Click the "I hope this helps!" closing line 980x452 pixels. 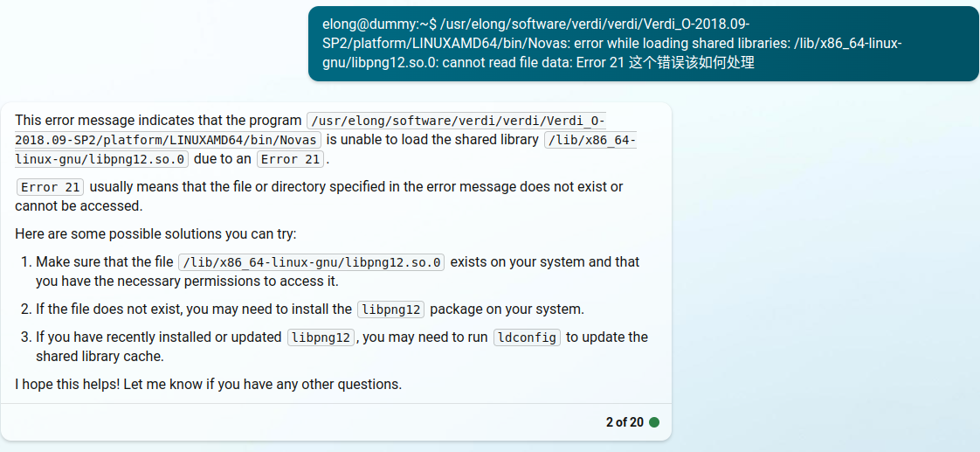(208, 385)
